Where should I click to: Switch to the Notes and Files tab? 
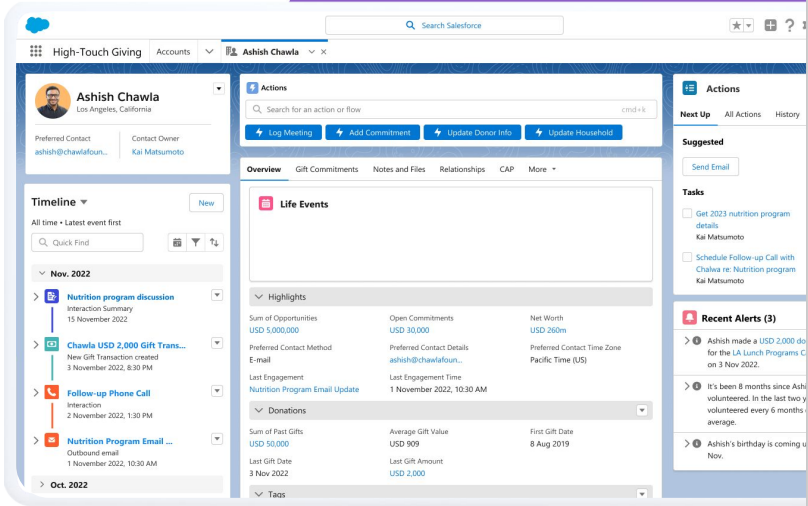click(399, 169)
